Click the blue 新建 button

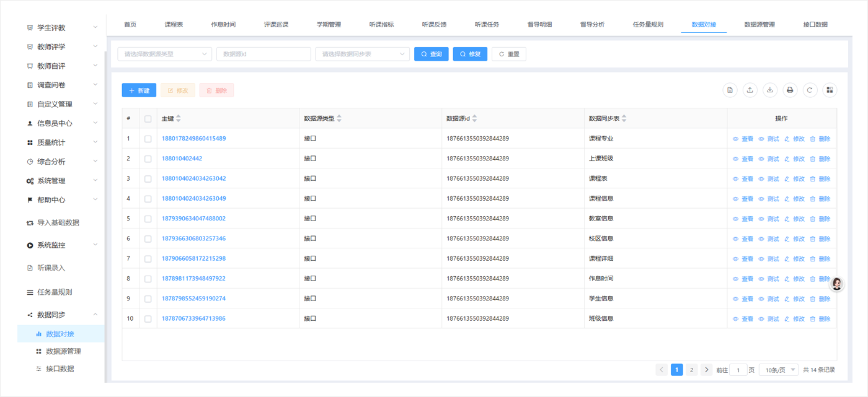click(x=139, y=90)
